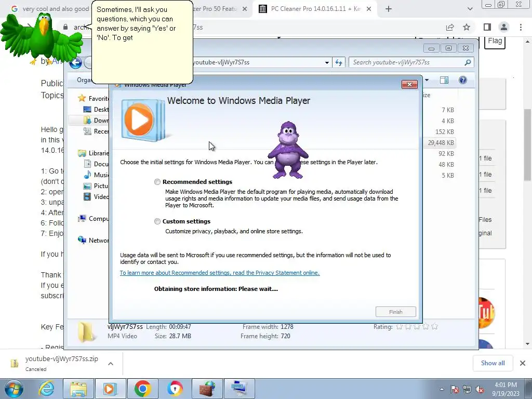Click the Explorer search magnifier icon
Screen dimensions: 532x399
468,62
